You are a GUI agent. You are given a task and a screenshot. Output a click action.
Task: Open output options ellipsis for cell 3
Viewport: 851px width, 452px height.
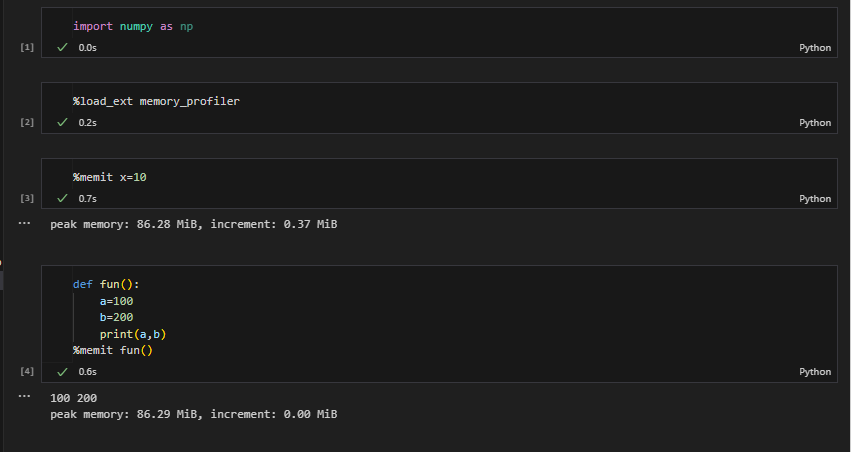click(24, 223)
